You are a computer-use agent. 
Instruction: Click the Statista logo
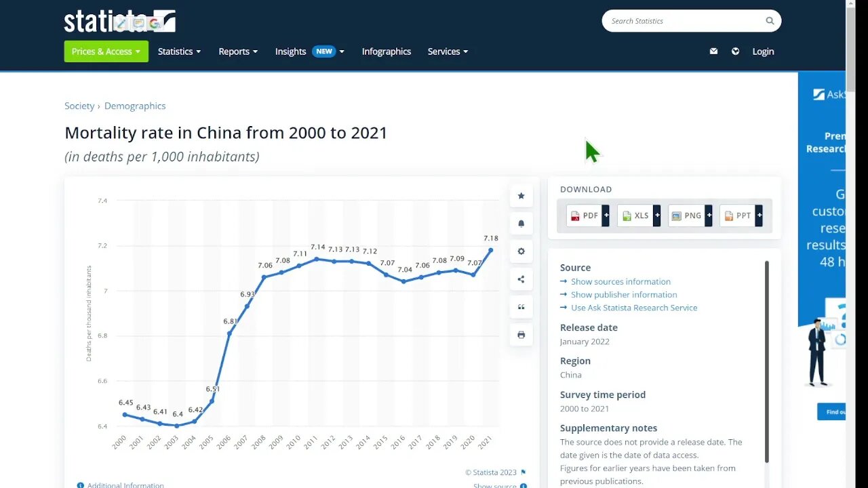(120, 21)
